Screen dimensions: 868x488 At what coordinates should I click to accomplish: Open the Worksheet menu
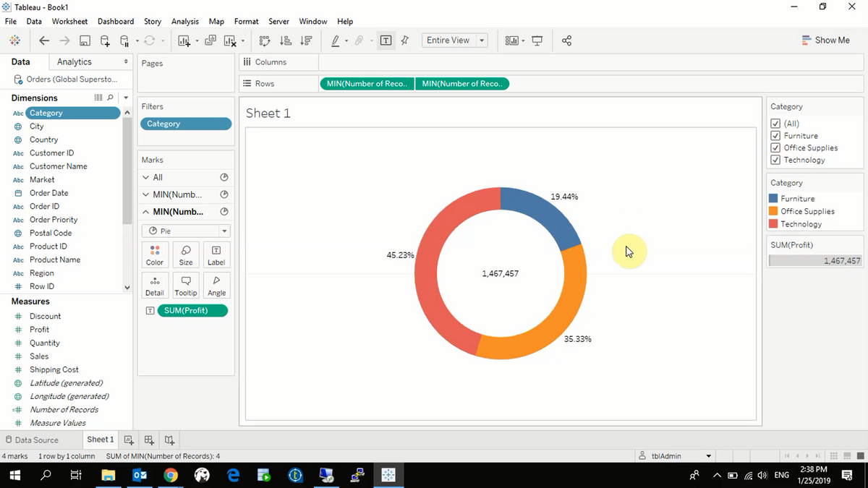69,22
